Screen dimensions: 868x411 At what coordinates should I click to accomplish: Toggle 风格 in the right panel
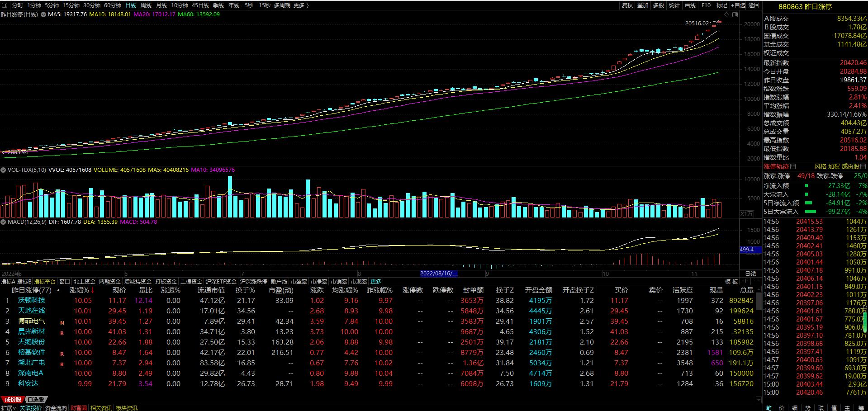tap(821, 167)
